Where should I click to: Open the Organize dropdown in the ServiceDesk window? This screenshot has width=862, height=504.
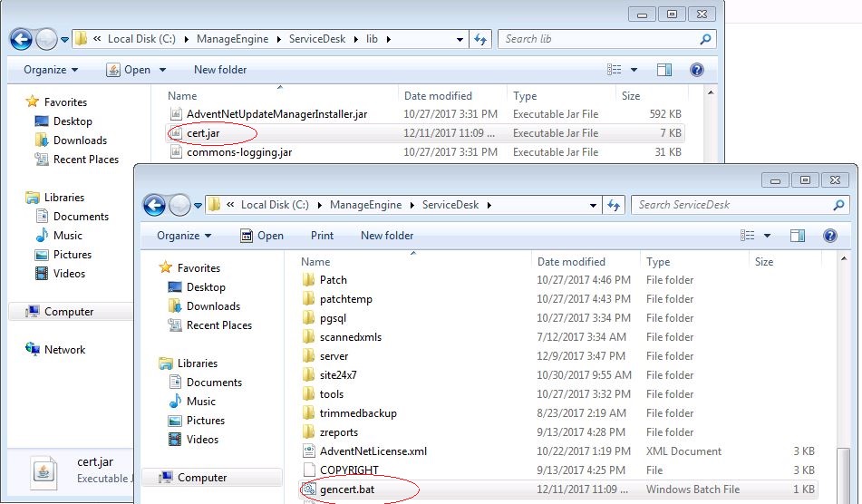click(185, 236)
